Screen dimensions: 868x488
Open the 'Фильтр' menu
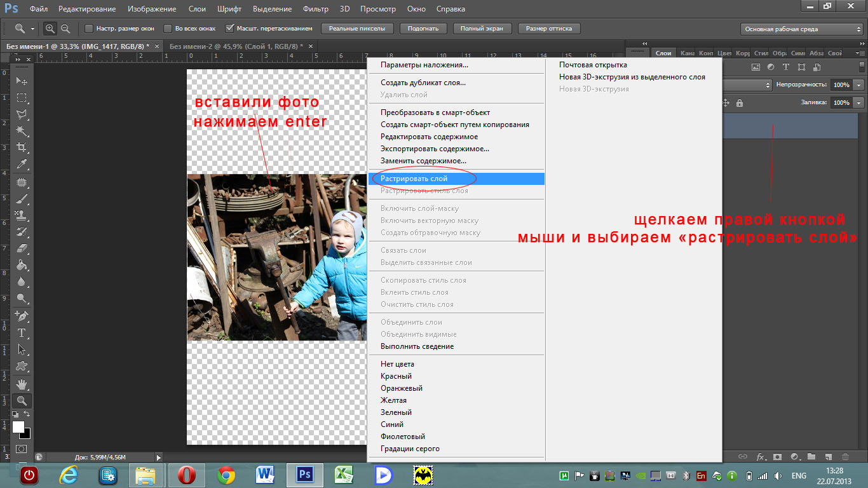click(315, 9)
